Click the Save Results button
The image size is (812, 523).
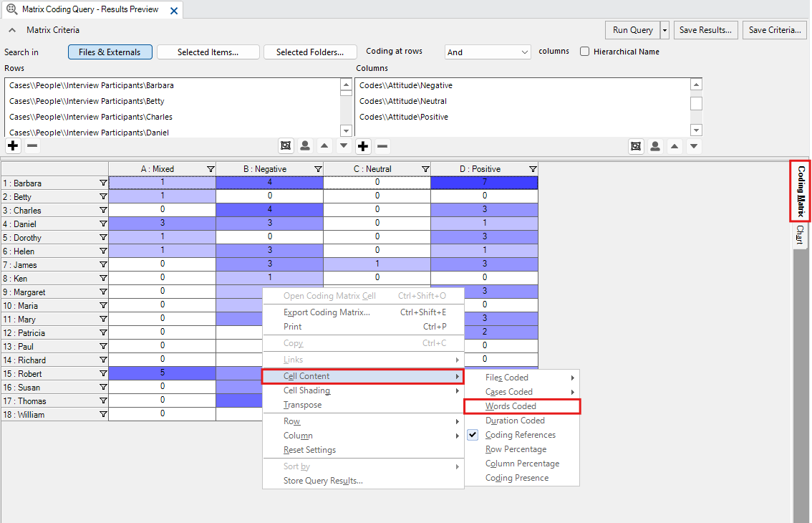[x=705, y=30]
